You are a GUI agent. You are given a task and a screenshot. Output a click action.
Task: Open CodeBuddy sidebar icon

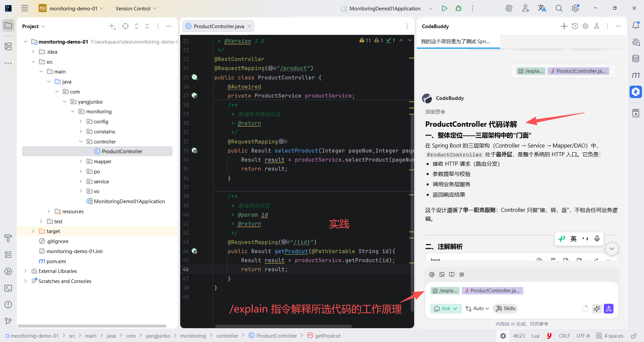pos(636,92)
